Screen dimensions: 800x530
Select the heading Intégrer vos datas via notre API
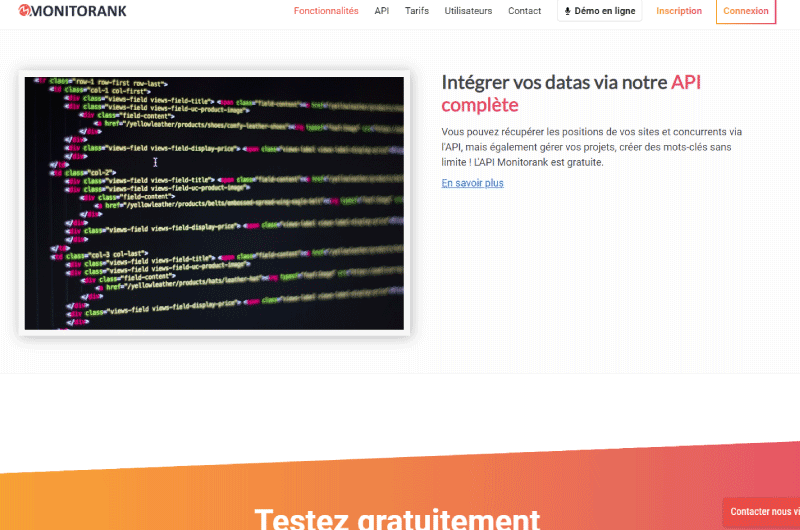(571, 93)
